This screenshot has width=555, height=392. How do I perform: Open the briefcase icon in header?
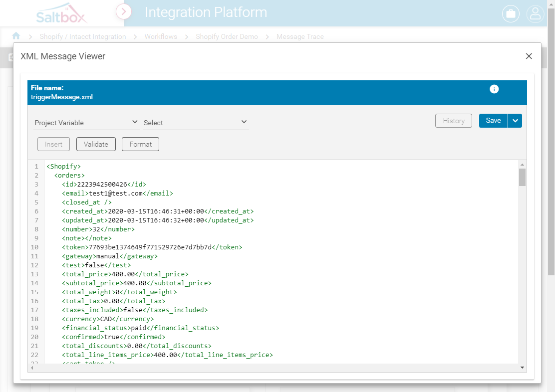[x=511, y=14]
